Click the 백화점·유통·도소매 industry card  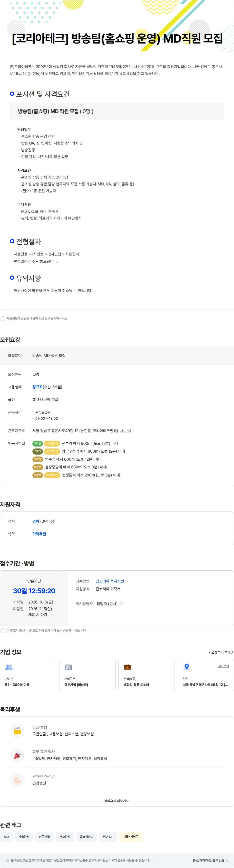click(146, 675)
